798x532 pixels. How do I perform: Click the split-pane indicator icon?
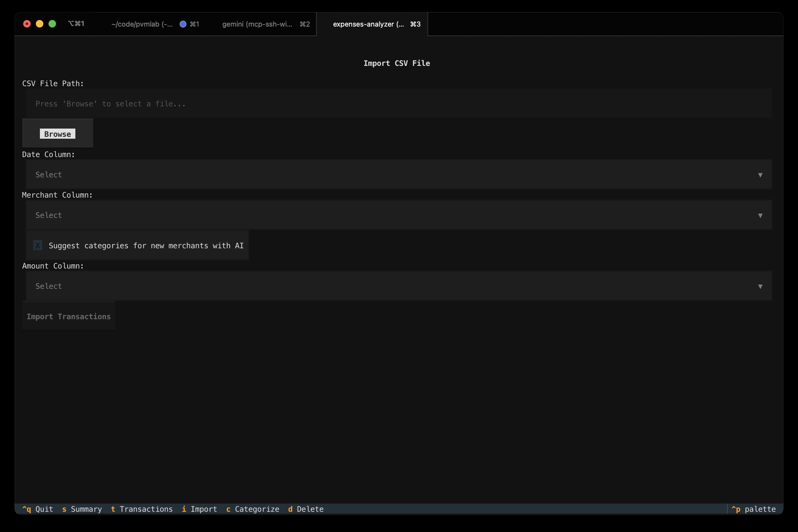pos(76,24)
